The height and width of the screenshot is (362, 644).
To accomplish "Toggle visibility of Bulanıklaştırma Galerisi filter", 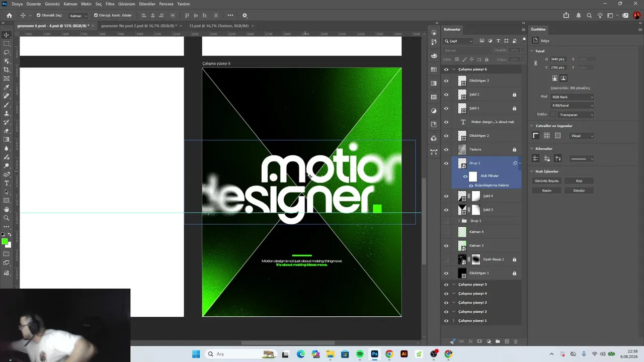I will pyautogui.click(x=471, y=186).
